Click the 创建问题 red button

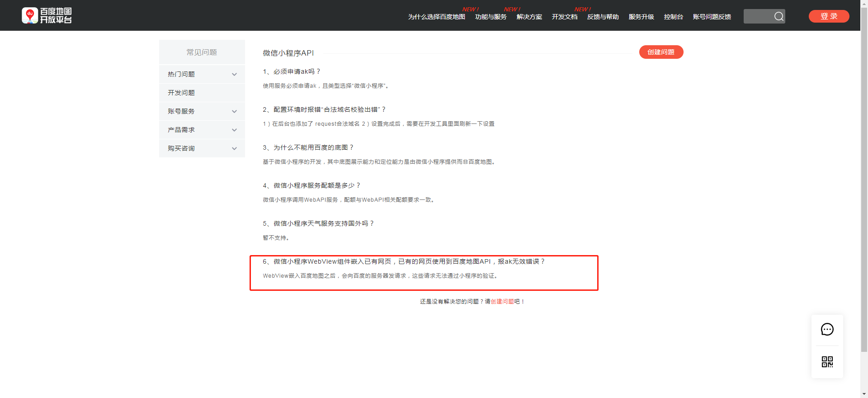(x=661, y=52)
